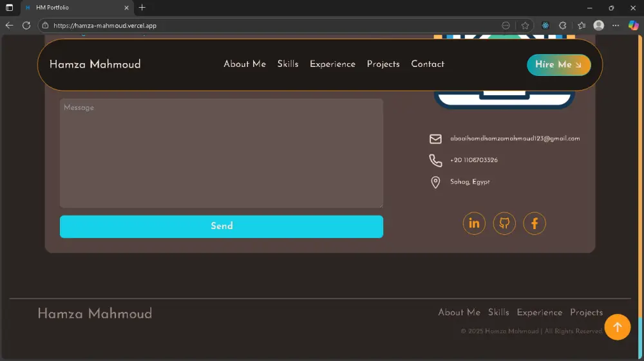Go to Contact in top navbar
644x361 pixels.
(x=428, y=64)
